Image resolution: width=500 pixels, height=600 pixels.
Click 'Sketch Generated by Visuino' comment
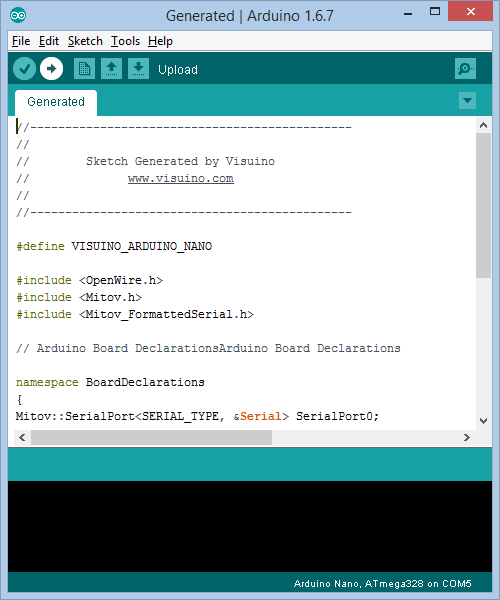180,161
